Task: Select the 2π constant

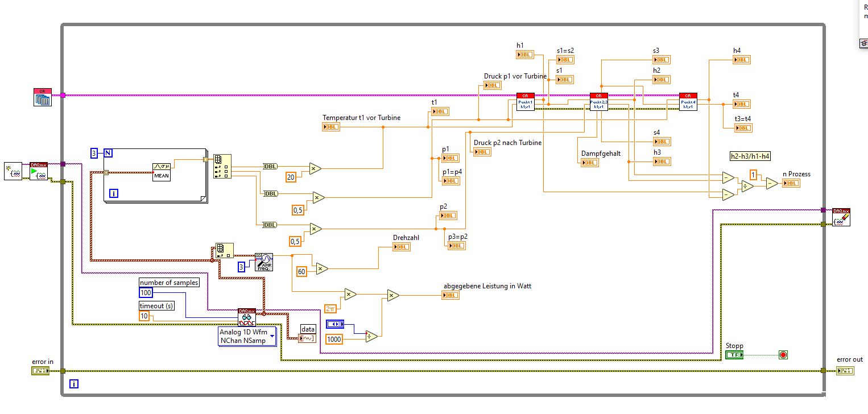Action: pyautogui.click(x=330, y=309)
